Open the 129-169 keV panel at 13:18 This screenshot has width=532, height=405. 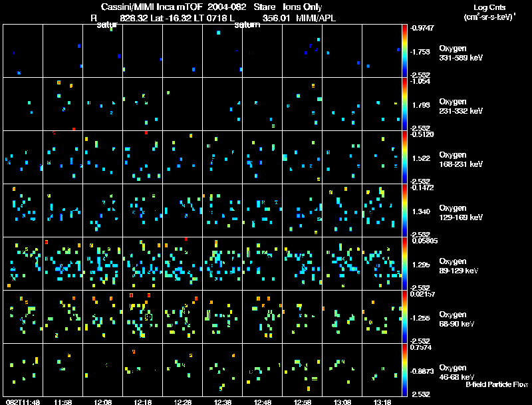[x=382, y=210]
